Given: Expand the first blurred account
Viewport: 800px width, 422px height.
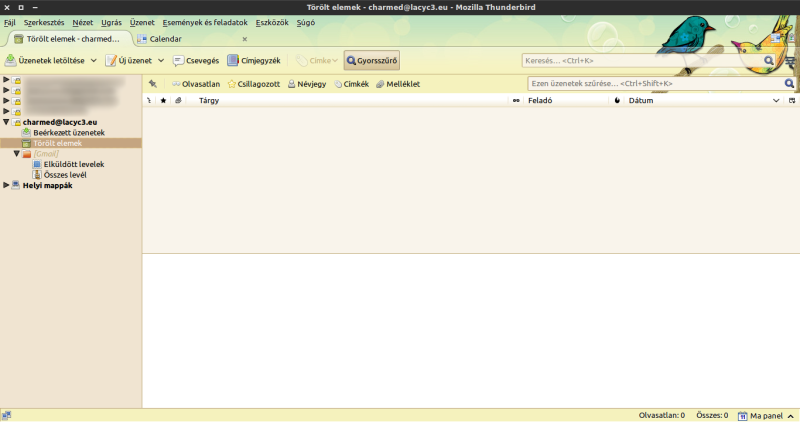Looking at the screenshot, I should point(6,80).
